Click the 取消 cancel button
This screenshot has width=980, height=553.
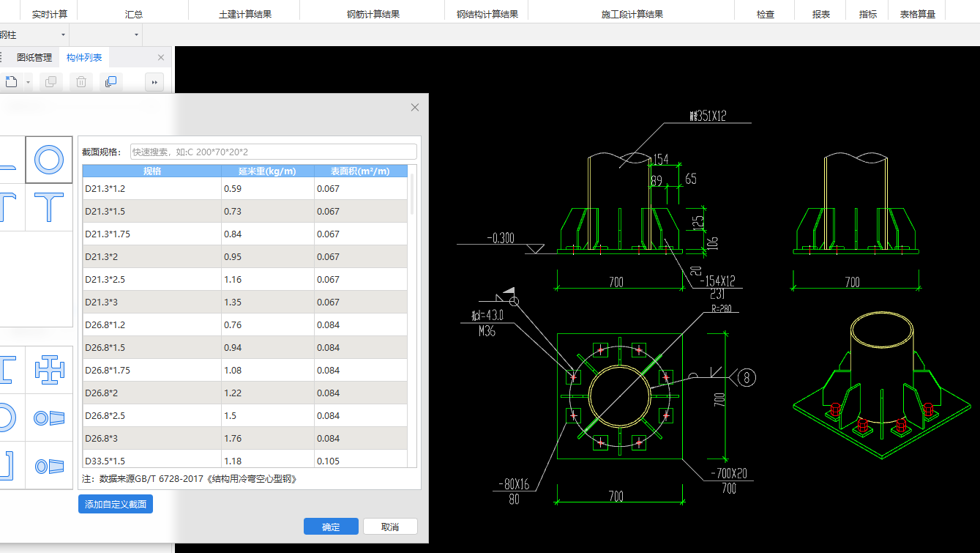coord(390,527)
